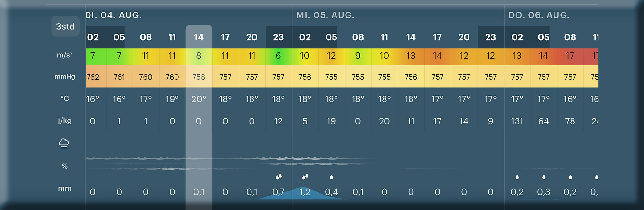Click the cloud cover icon in left column
Viewport: 644px width, 210px height.
[x=64, y=143]
